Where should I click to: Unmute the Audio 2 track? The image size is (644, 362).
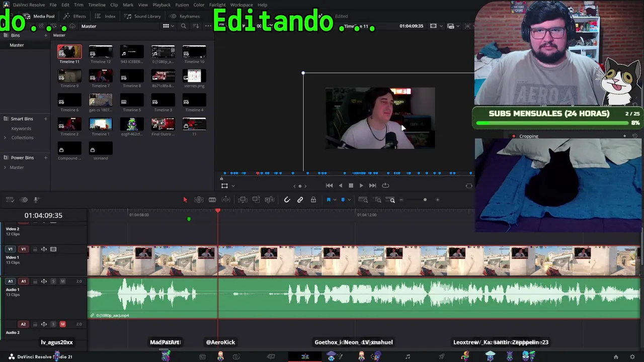click(x=63, y=324)
